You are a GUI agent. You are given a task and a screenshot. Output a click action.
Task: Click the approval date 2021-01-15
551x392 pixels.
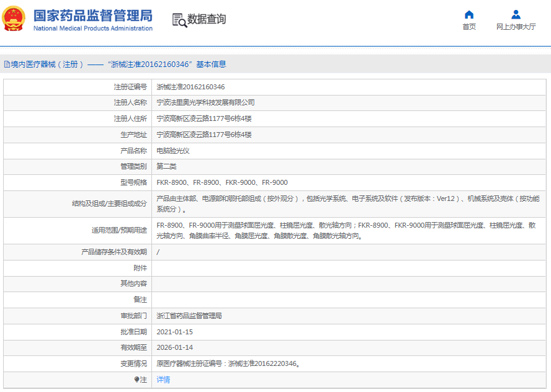(x=174, y=332)
